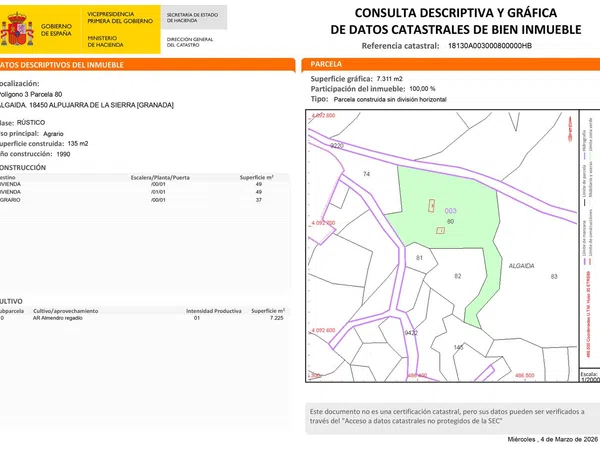Click polygon label '003' on the map

point(450,211)
